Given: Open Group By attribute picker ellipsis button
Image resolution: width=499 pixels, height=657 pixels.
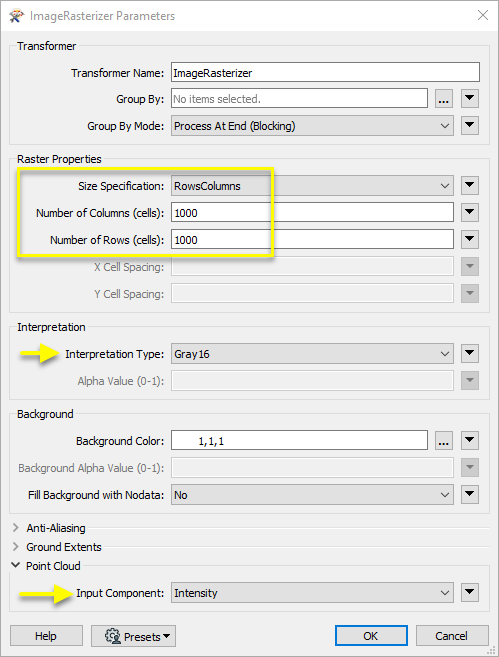Looking at the screenshot, I should click(x=444, y=99).
